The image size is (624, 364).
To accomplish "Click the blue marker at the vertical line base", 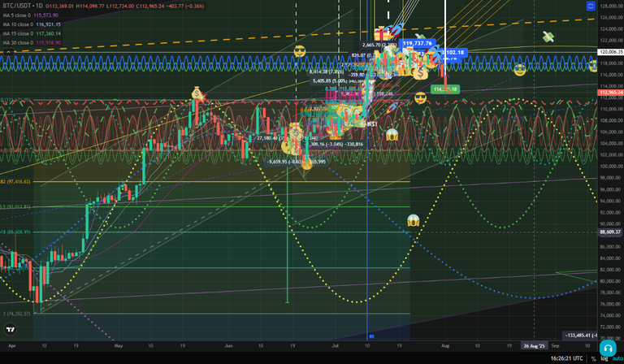I will 371,336.
